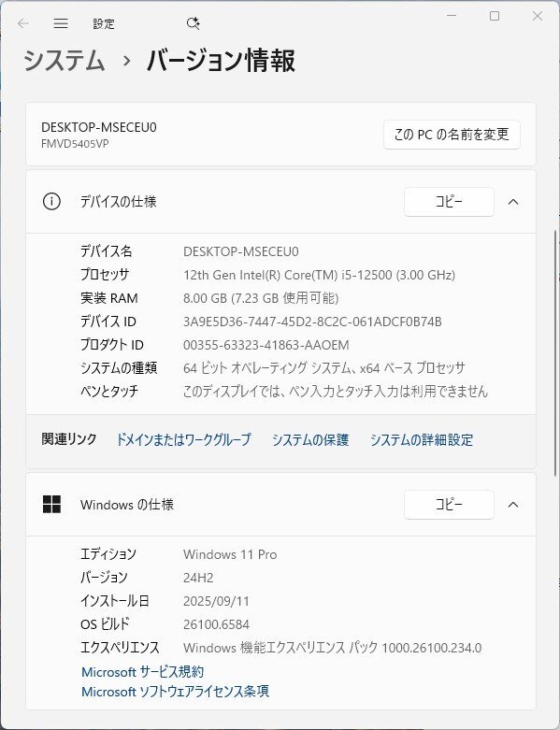Close the Settings window

(538, 16)
